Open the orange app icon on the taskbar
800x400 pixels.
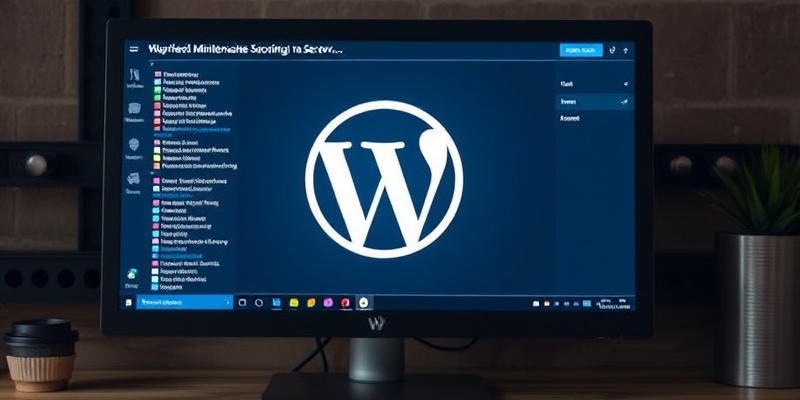[x=311, y=303]
